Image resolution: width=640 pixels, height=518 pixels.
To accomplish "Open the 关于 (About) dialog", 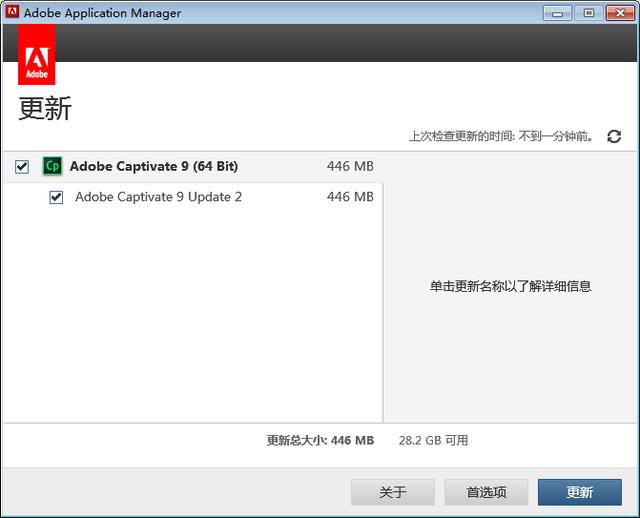I will 392,492.
